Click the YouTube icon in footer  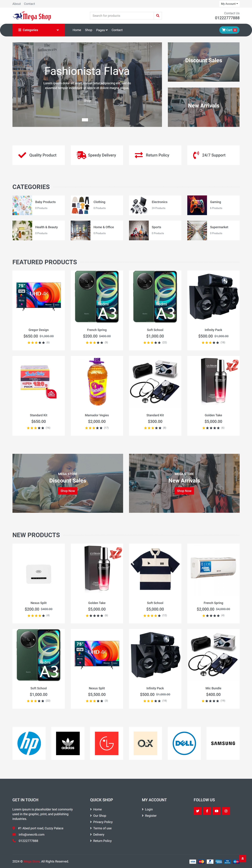pos(217,811)
